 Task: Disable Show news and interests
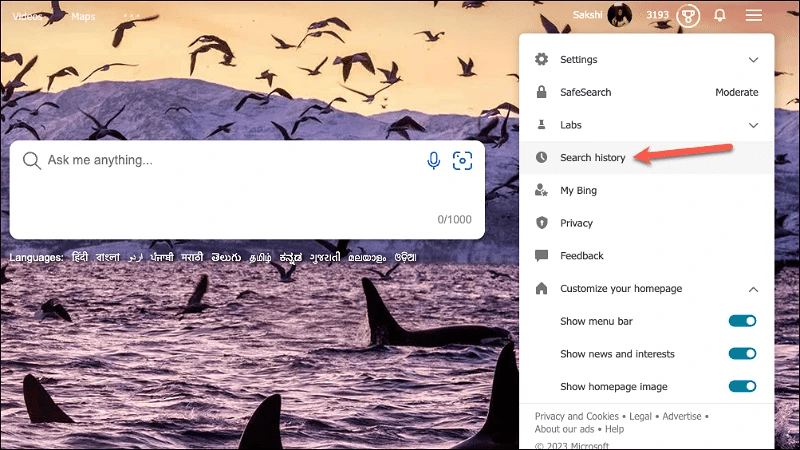(x=742, y=354)
